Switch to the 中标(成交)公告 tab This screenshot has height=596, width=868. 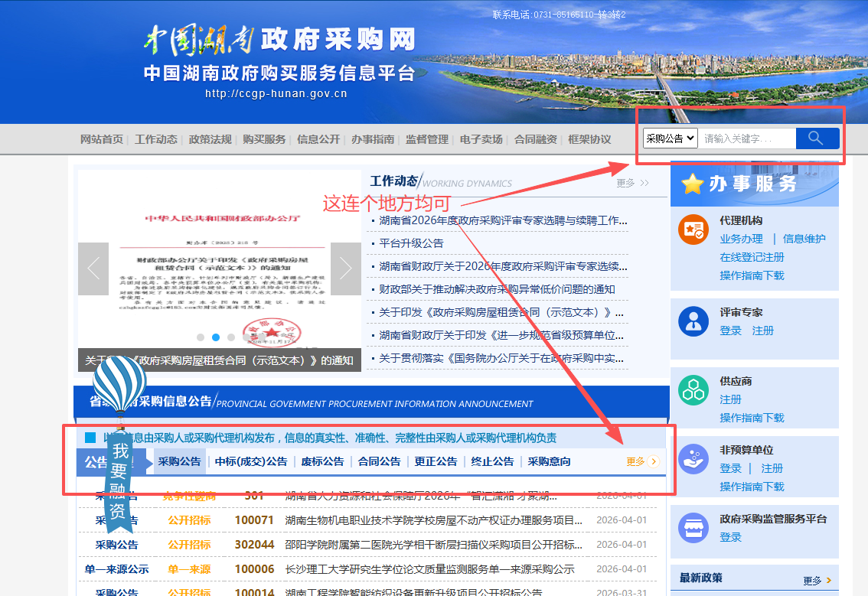[x=251, y=461]
